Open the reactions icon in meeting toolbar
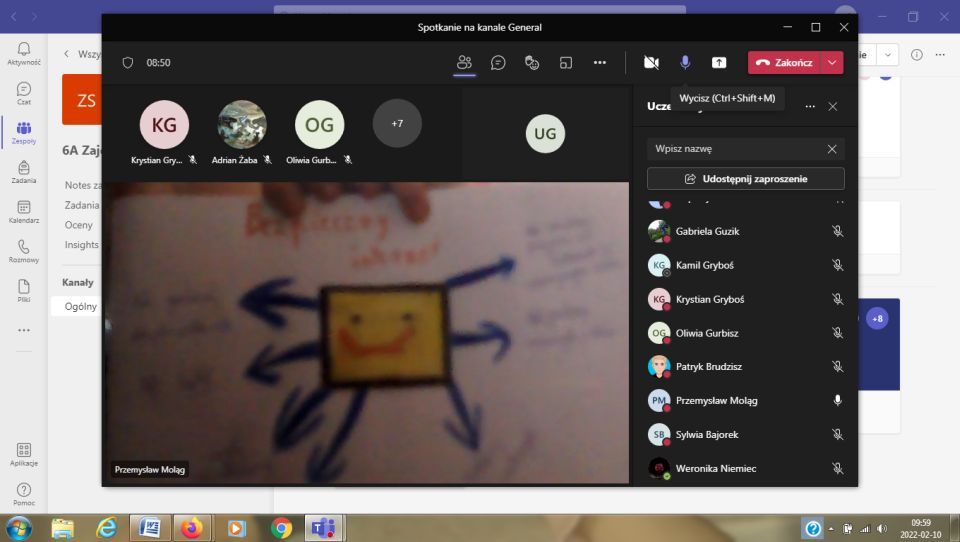Image resolution: width=960 pixels, height=542 pixels. click(x=532, y=62)
